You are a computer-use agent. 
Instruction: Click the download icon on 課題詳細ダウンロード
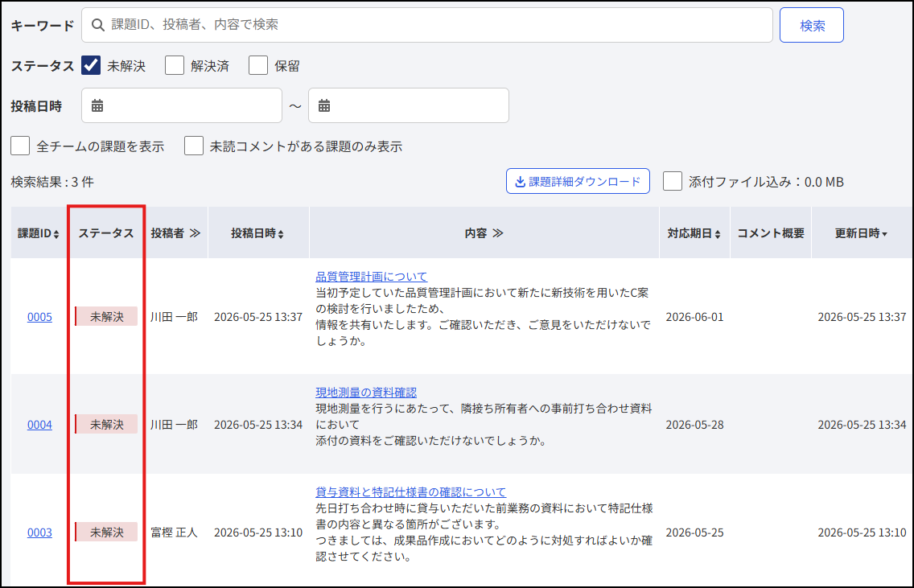(520, 182)
